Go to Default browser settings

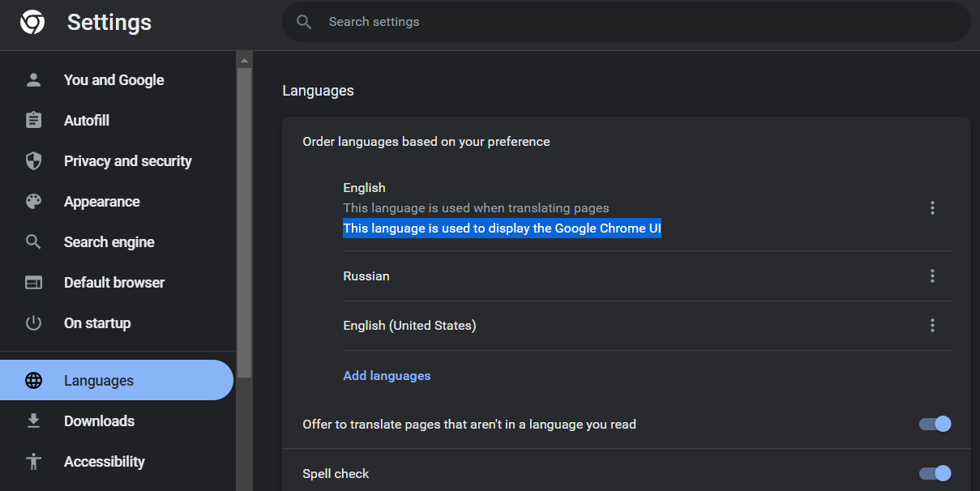[x=113, y=283]
